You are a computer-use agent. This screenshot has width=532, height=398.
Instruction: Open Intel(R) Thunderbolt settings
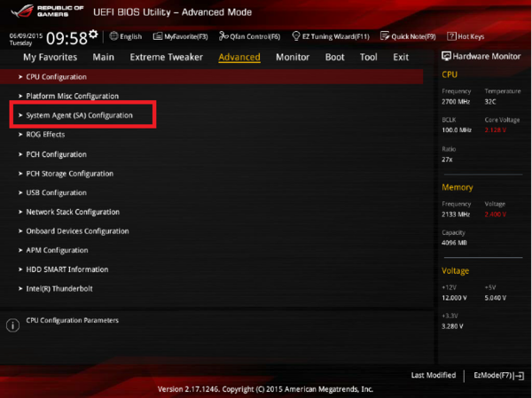click(x=59, y=289)
